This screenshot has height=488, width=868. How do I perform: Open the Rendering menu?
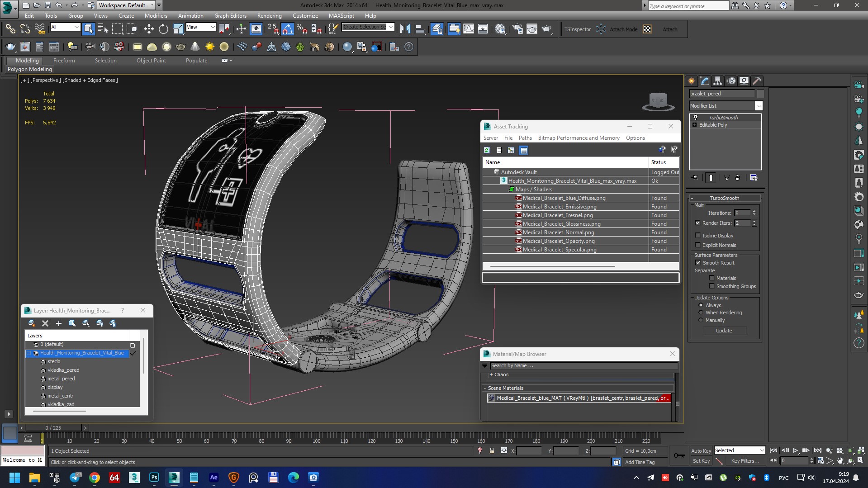269,15
